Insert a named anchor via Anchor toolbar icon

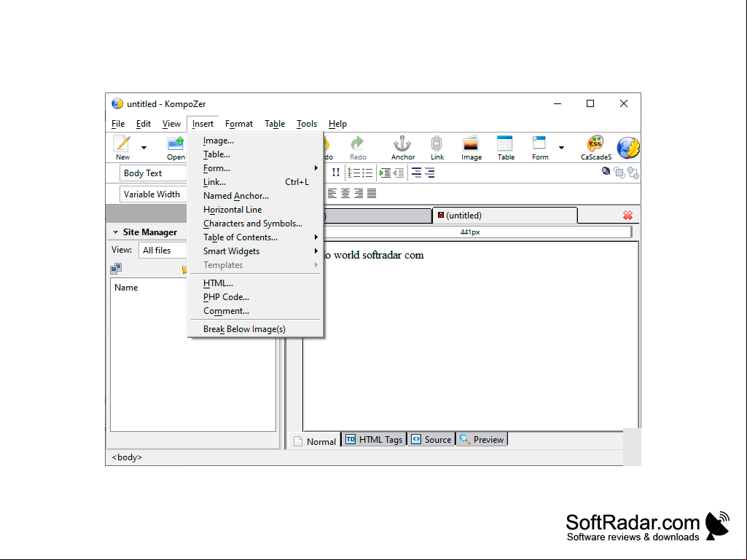[402, 143]
